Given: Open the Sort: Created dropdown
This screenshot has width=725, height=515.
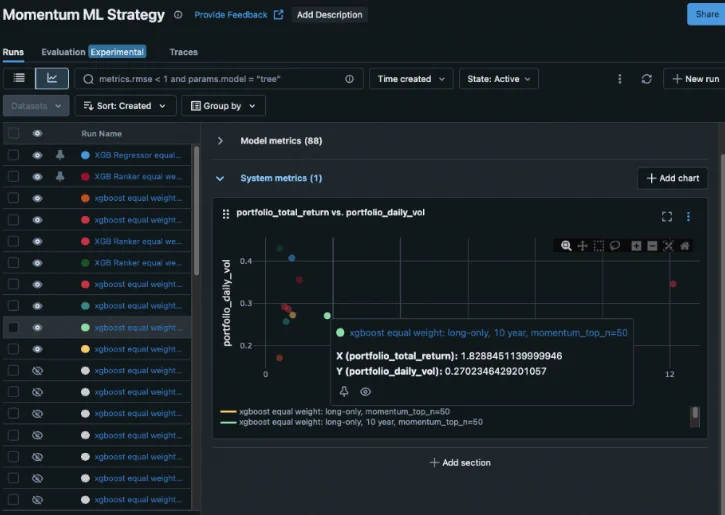Looking at the screenshot, I should [x=125, y=106].
